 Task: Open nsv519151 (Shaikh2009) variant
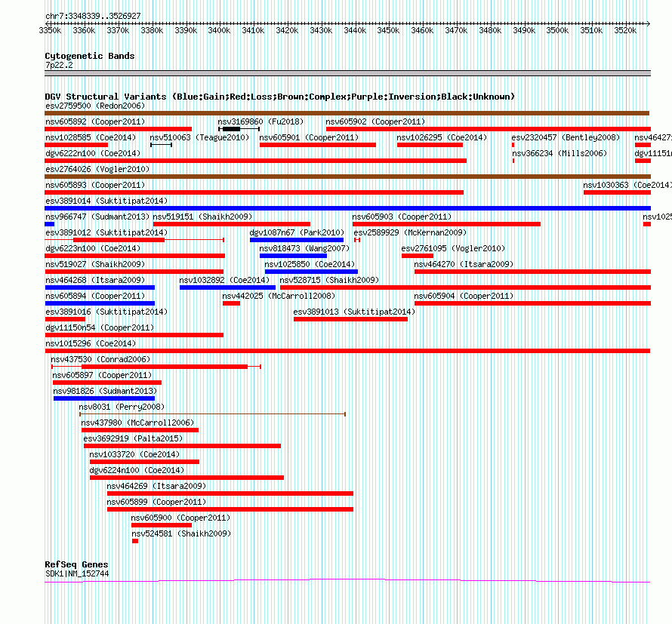tap(202, 217)
